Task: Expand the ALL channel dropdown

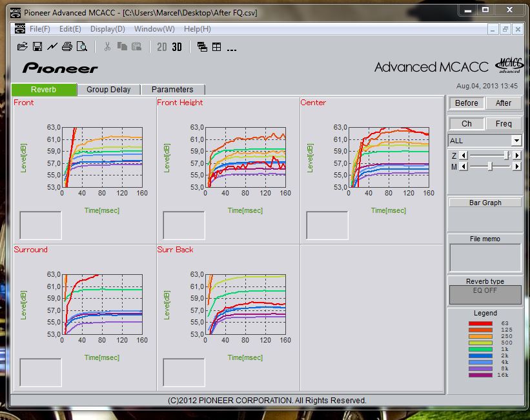Action: 516,141
